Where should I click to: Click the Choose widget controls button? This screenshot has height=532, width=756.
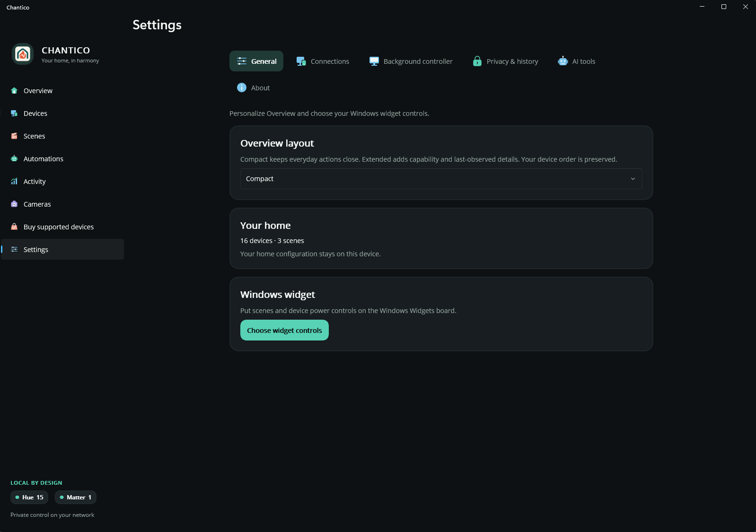[x=284, y=330]
